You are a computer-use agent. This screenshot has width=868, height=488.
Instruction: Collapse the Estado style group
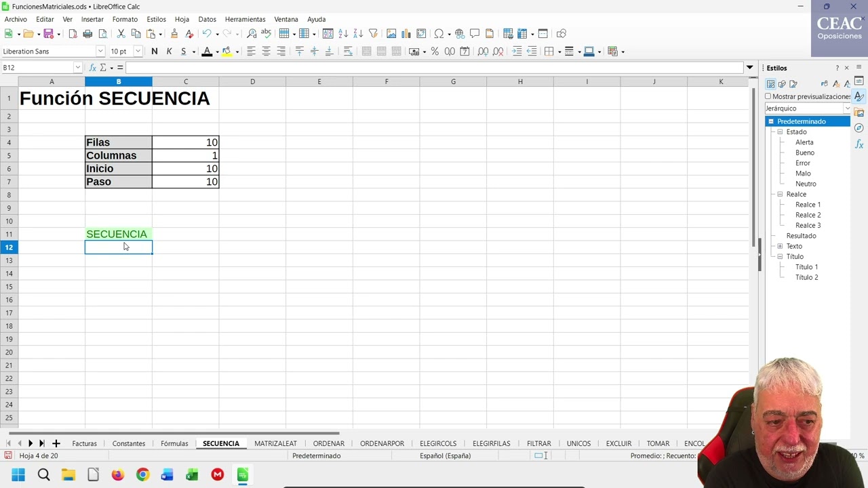[x=780, y=131]
